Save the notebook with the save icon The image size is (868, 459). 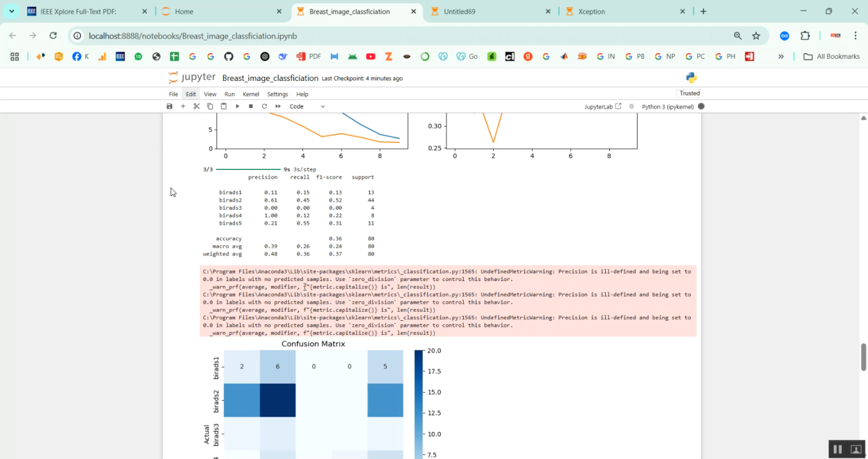[170, 106]
